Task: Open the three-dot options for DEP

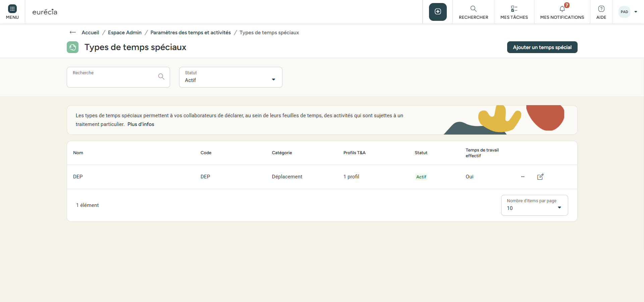Action: pos(523,177)
